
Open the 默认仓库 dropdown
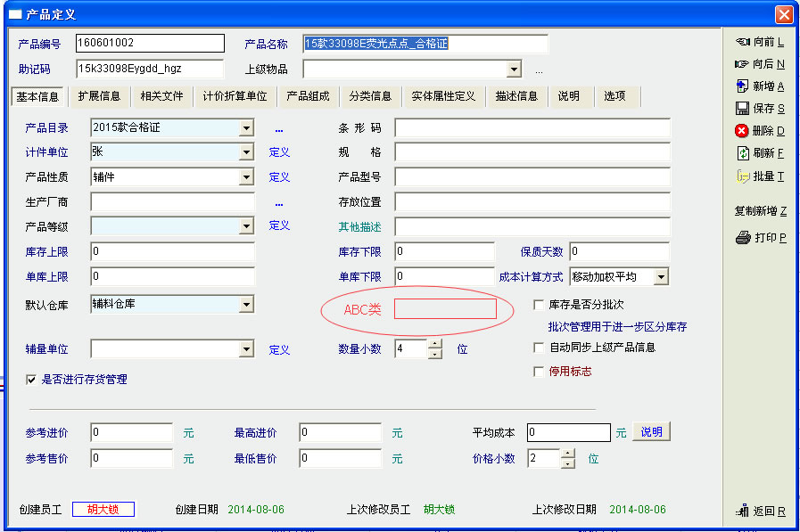(x=246, y=306)
